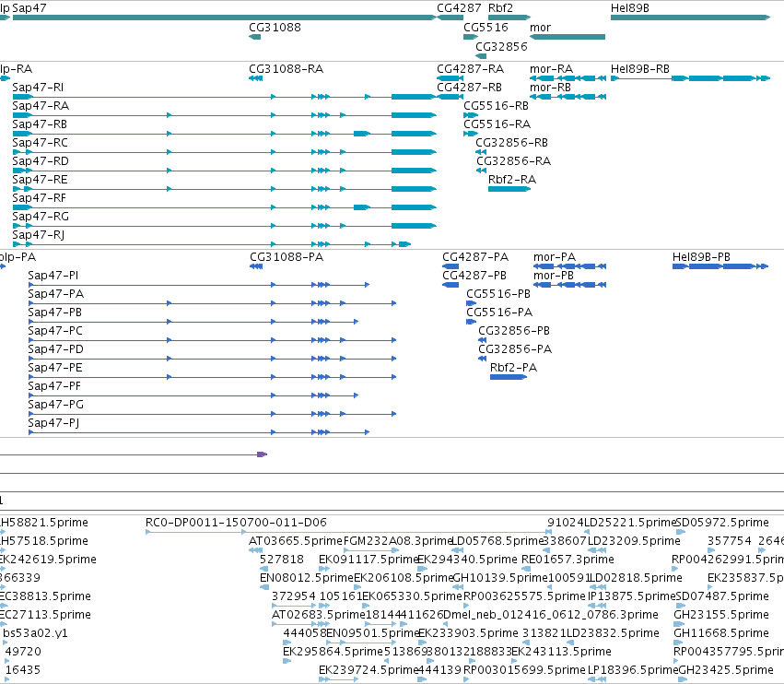This screenshot has width=784, height=684.
Task: Click the CG31088 gene label
Action: (x=275, y=28)
